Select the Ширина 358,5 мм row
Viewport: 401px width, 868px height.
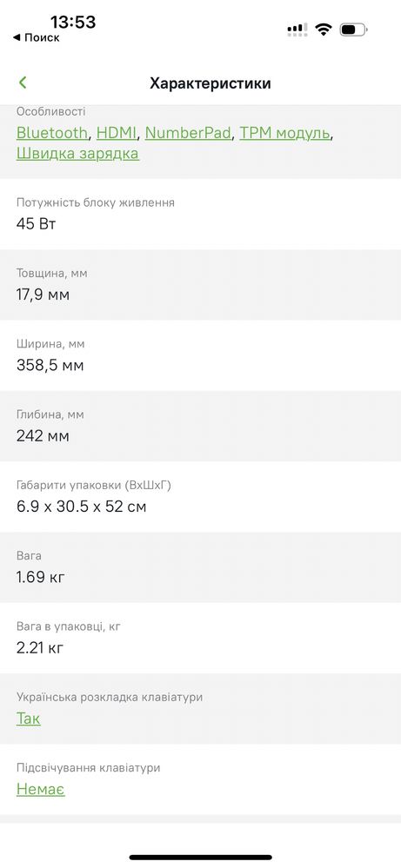pyautogui.click(x=200, y=355)
